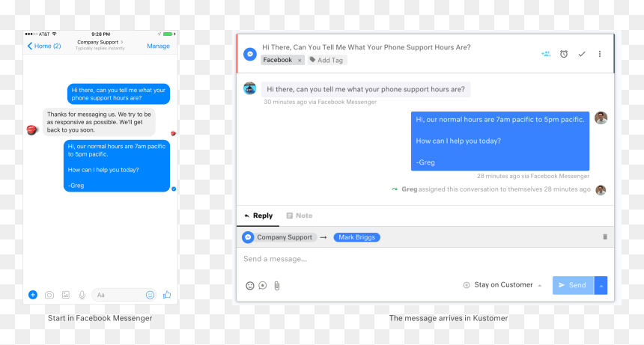Mark conversation done with checkmark icon
This screenshot has height=345, width=644.
click(x=582, y=54)
